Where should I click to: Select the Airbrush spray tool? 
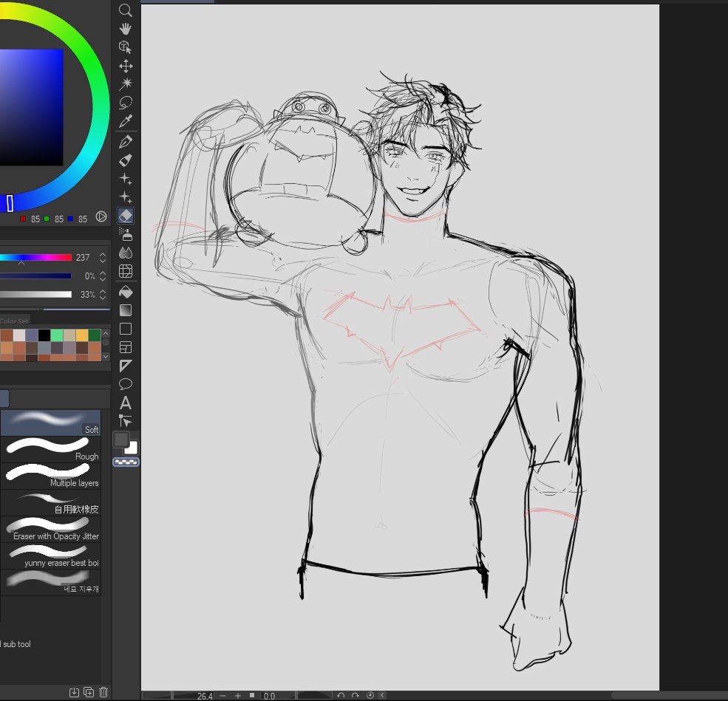[126, 234]
